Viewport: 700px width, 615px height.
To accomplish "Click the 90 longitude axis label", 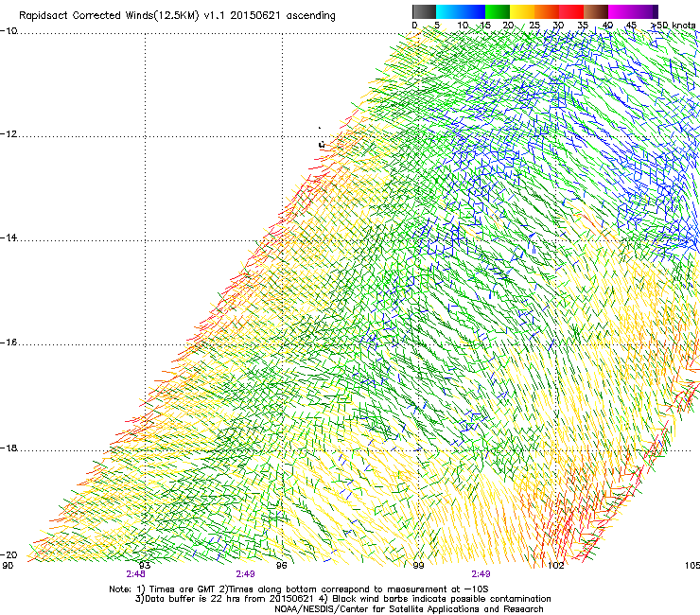I will (8, 566).
